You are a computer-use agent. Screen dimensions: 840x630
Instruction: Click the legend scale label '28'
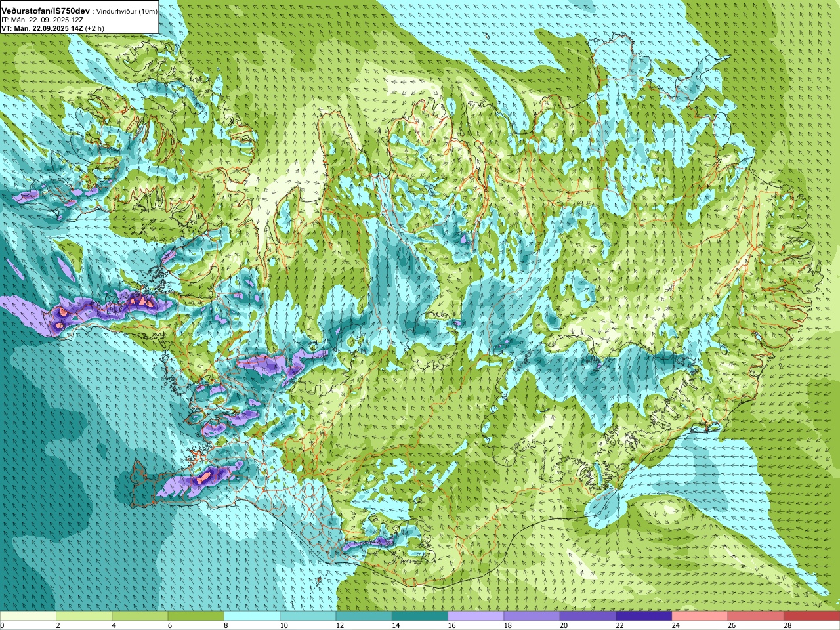(788, 625)
